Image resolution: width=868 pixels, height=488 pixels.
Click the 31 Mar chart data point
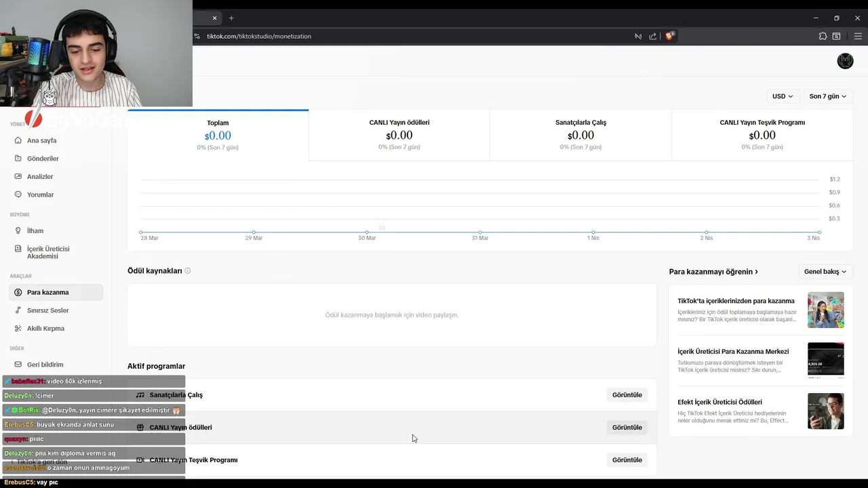coord(480,232)
